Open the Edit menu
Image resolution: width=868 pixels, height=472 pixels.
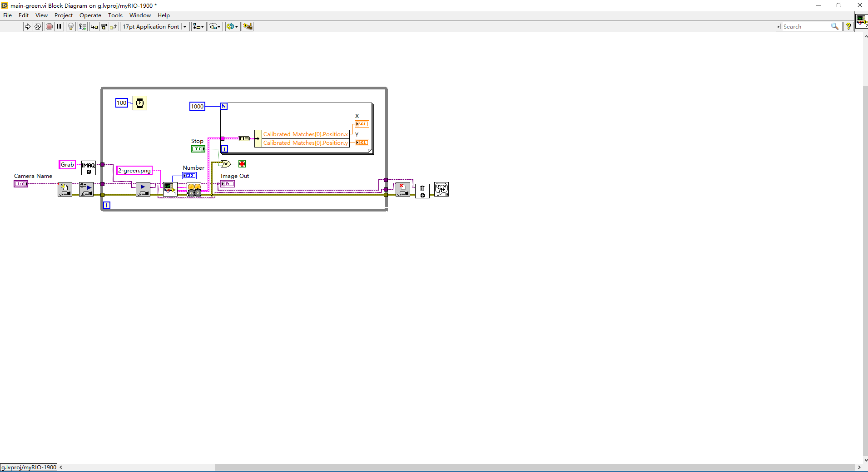point(24,15)
